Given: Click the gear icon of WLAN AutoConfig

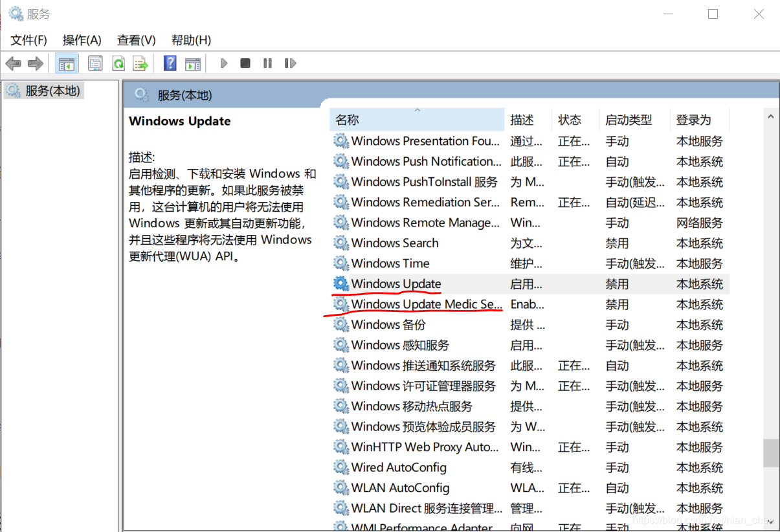Looking at the screenshot, I should (x=341, y=487).
